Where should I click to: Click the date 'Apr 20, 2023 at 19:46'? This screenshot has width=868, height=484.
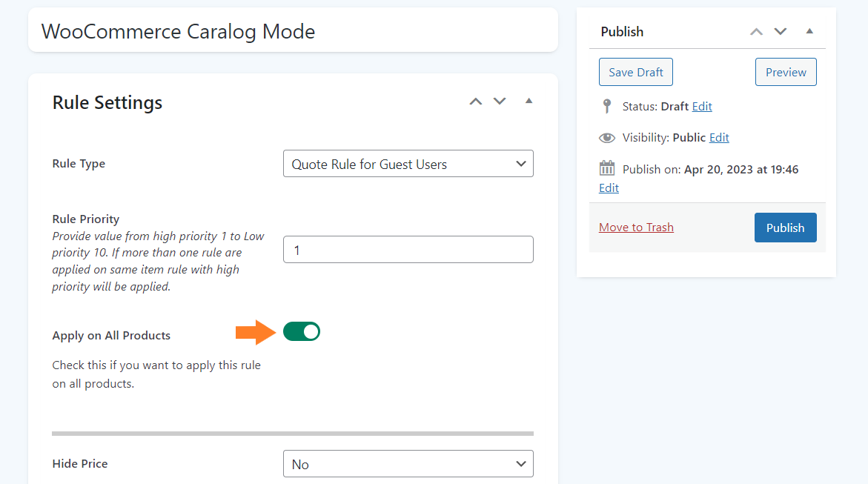tap(741, 170)
